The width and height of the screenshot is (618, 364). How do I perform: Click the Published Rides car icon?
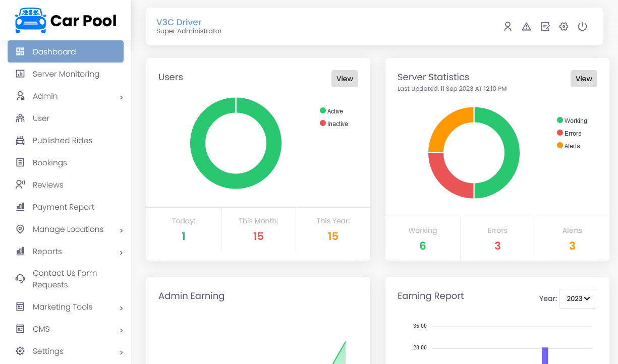pos(20,140)
